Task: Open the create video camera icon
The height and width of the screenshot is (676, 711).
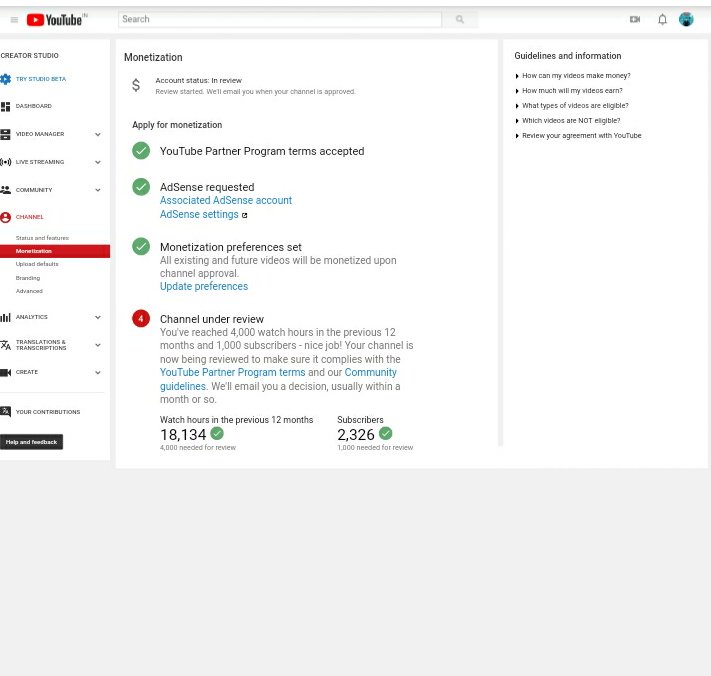Action: (x=635, y=19)
